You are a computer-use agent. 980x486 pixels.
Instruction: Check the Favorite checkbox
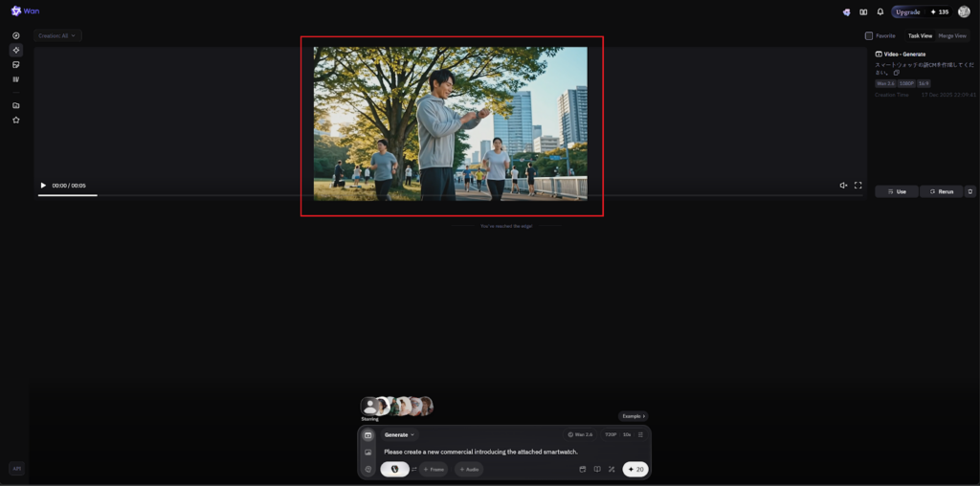(869, 35)
